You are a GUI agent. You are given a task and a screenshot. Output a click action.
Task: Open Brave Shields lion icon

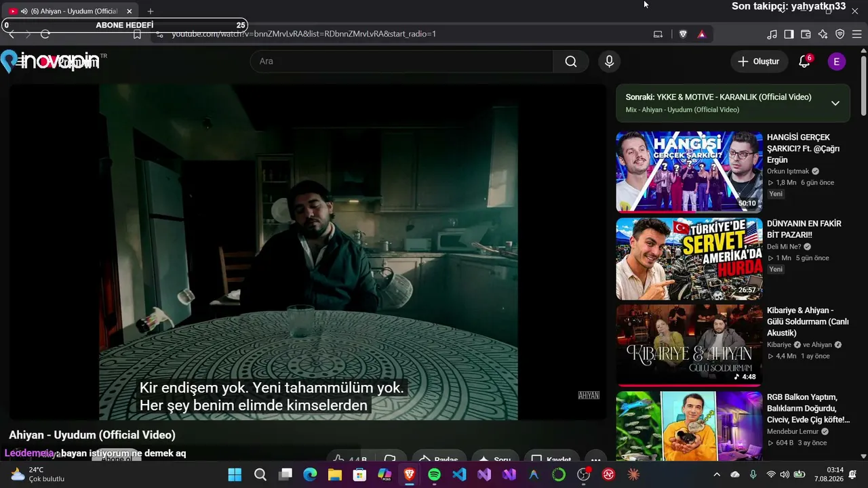(683, 34)
